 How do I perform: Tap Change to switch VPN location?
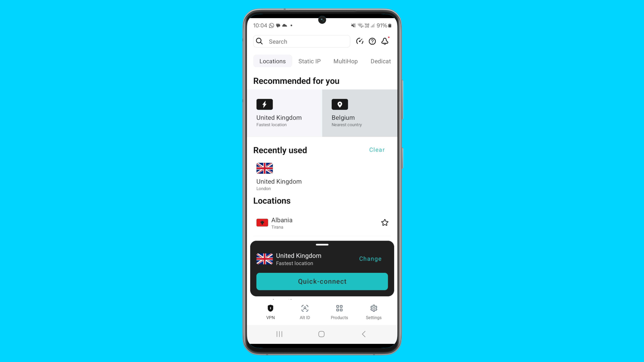pyautogui.click(x=370, y=258)
